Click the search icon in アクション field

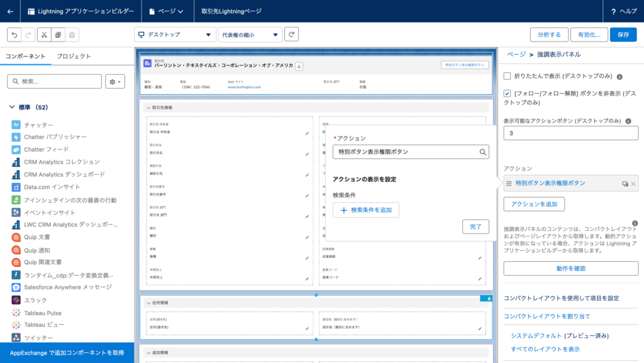point(482,152)
